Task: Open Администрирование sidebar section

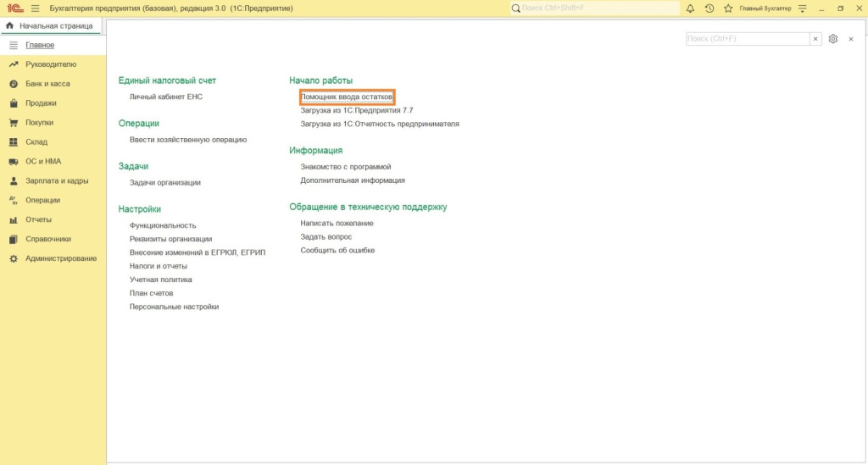Action: pos(60,258)
